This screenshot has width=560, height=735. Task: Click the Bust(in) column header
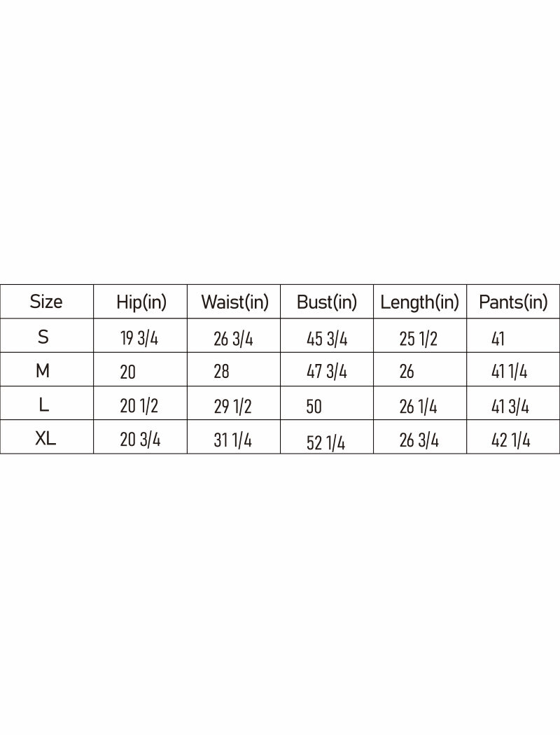327,302
